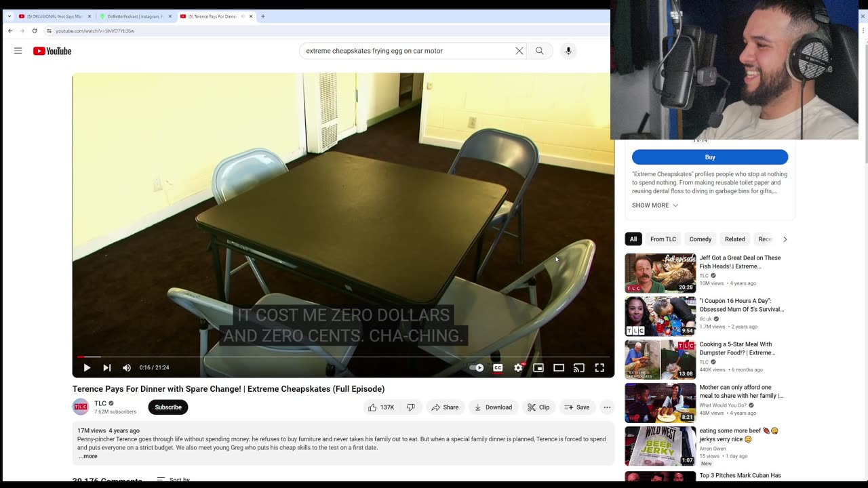View site information icon in address bar
The width and height of the screenshot is (868, 488).
point(49,30)
